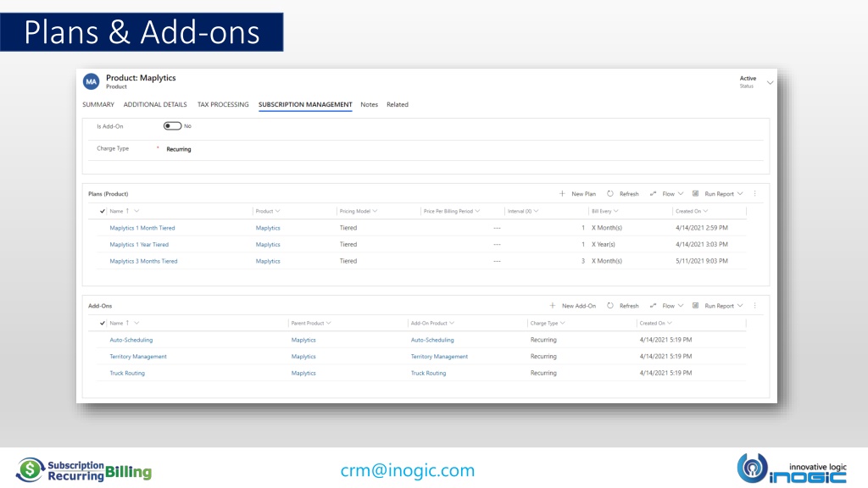
Task: Expand Flow menu in Plans toolbar
Action: (681, 194)
